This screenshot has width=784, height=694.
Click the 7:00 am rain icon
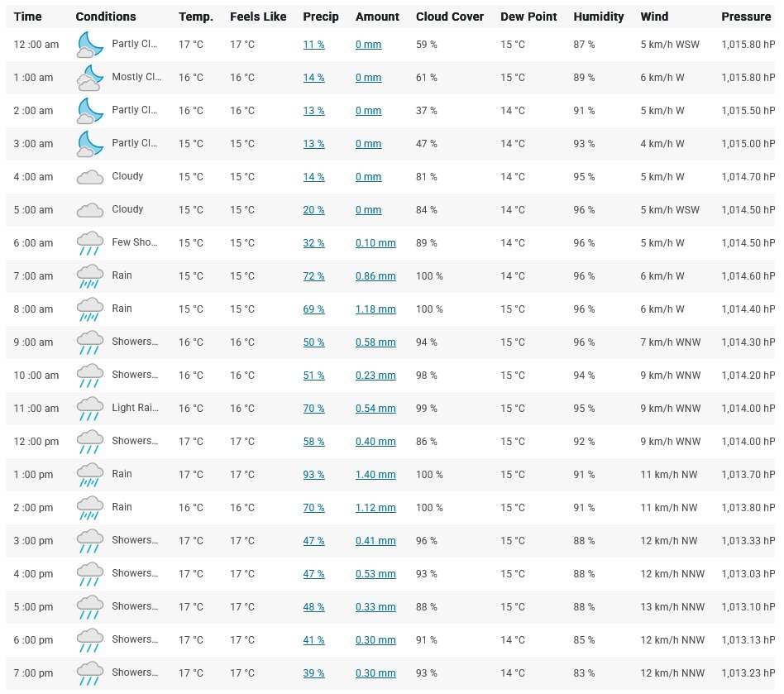(x=90, y=276)
